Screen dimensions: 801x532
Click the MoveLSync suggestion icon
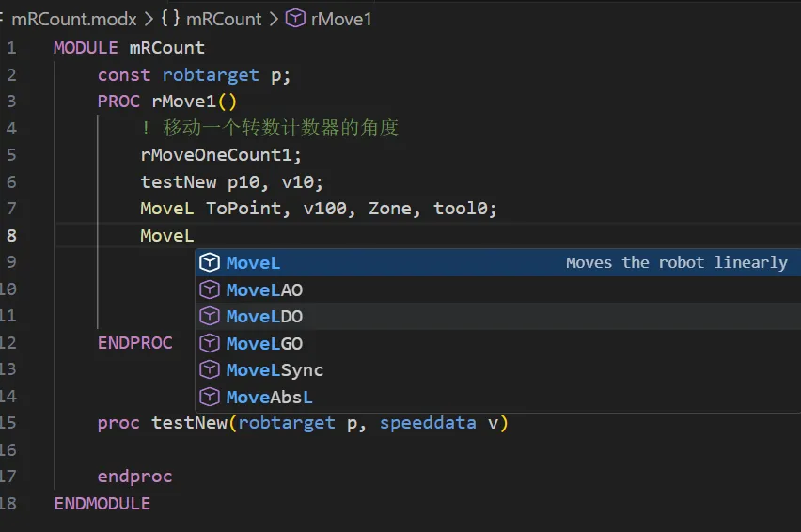[210, 370]
